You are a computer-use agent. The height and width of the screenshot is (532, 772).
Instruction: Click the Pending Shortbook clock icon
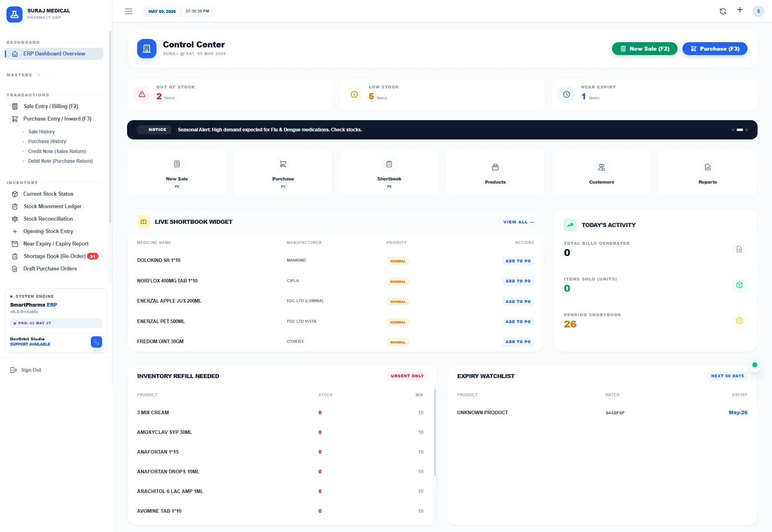pyautogui.click(x=739, y=321)
